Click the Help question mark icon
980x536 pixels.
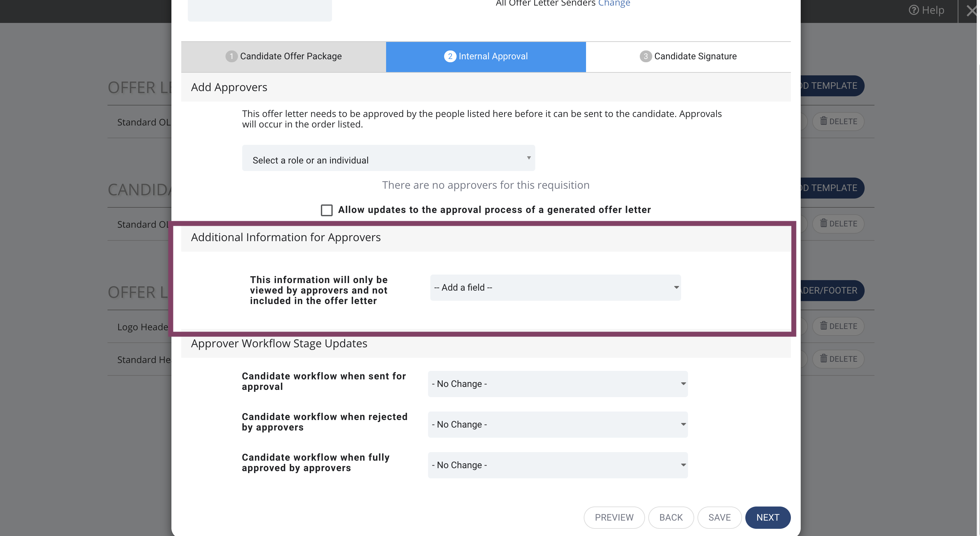(x=913, y=10)
